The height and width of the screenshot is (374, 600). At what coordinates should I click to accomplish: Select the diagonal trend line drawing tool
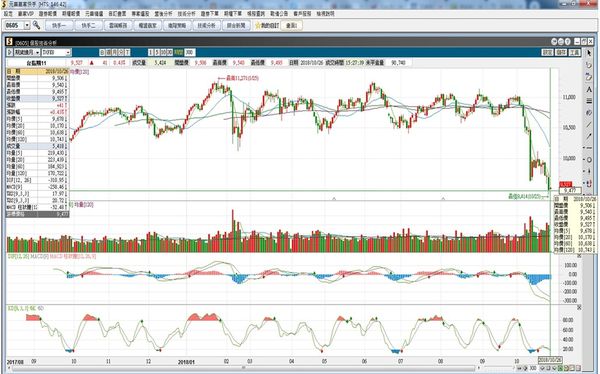coord(589,124)
